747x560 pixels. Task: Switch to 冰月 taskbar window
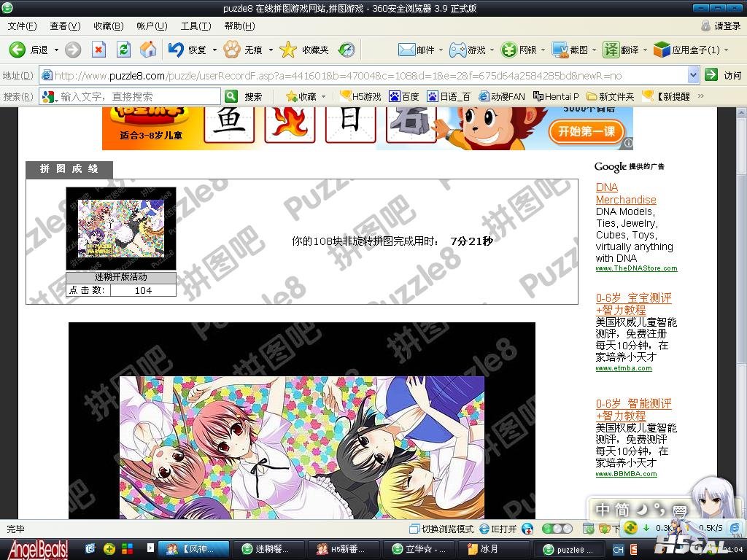pos(495,549)
